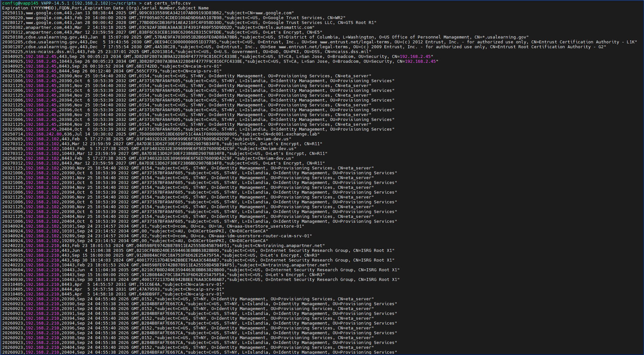Select the CN=*.usalearning.gov wildcard subject
Screen dimensions: 644x355
click(x=502, y=37)
